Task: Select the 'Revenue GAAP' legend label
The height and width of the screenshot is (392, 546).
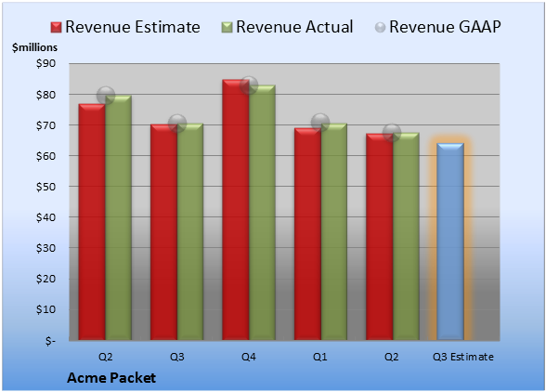Action: [x=445, y=27]
